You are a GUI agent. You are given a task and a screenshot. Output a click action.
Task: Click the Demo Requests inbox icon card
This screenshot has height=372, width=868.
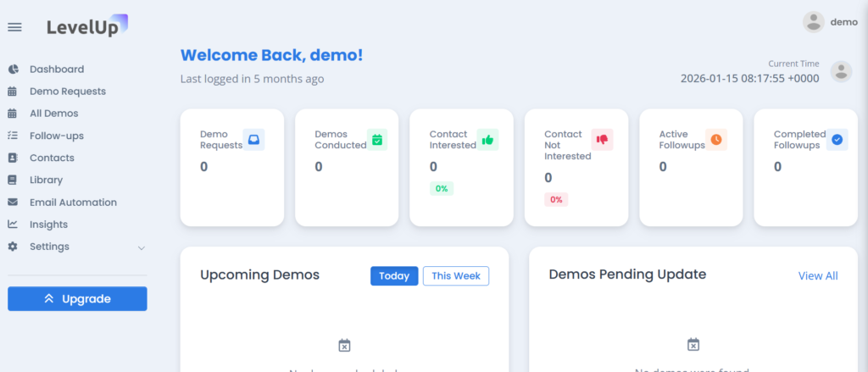253,140
